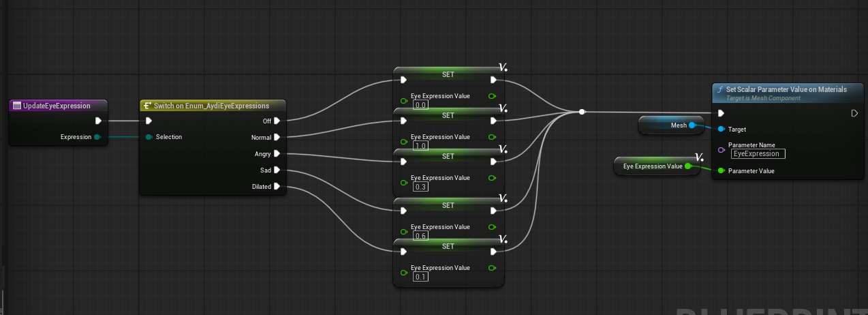Screen dimensions: 868x315
Task: Click the Off output execution pin
Action: point(277,121)
